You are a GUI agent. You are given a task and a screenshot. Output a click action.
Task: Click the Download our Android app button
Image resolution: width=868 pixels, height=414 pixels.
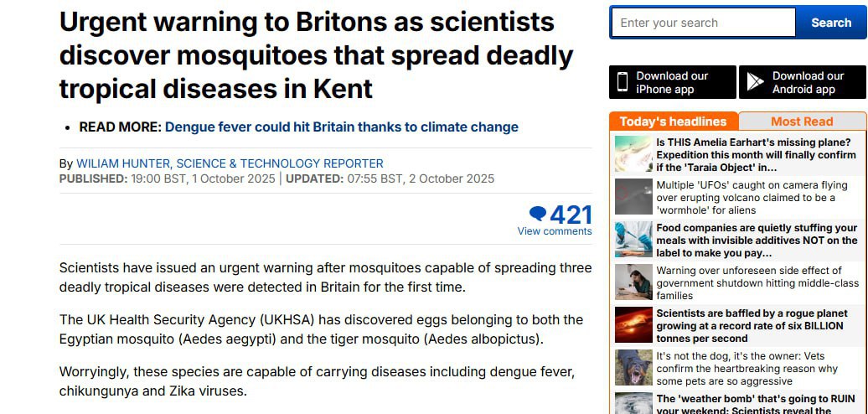[803, 82]
